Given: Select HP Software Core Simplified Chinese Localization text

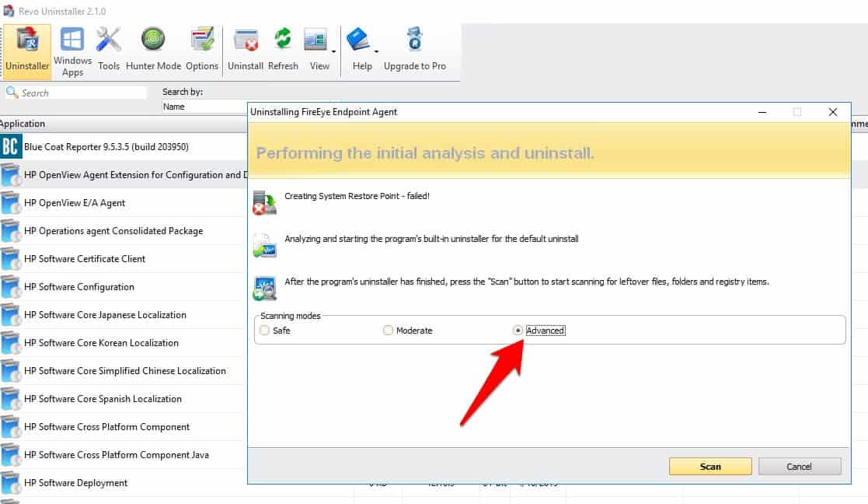Looking at the screenshot, I should click(125, 371).
